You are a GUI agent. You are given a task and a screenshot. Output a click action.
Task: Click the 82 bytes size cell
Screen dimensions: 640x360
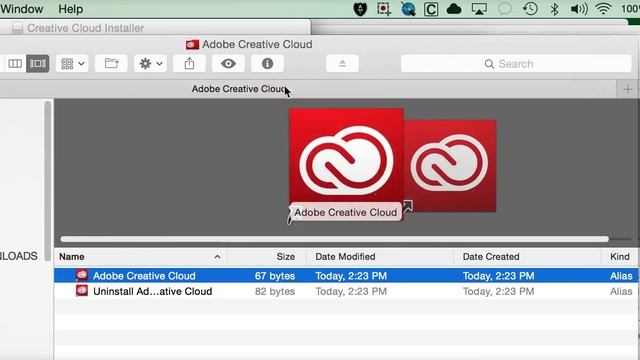click(275, 291)
